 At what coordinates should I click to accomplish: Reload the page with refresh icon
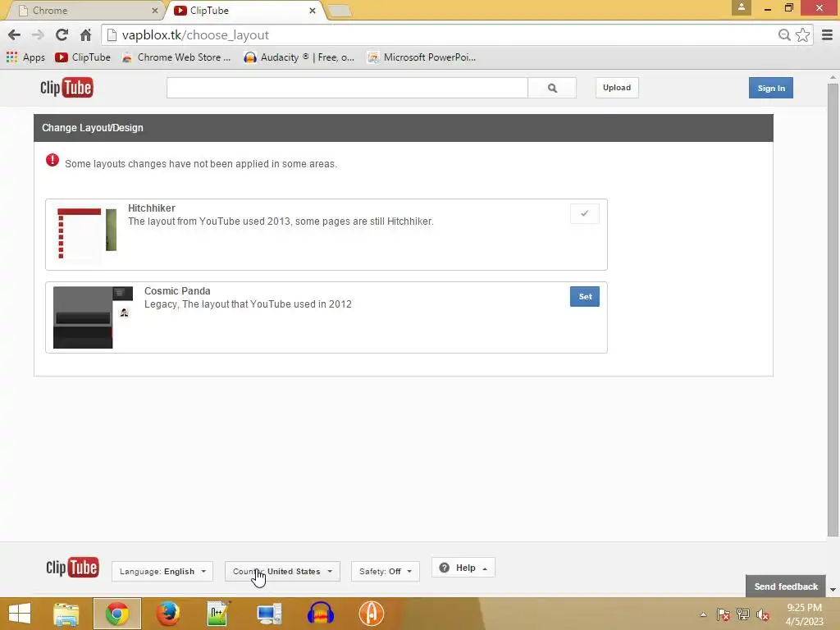(x=62, y=35)
